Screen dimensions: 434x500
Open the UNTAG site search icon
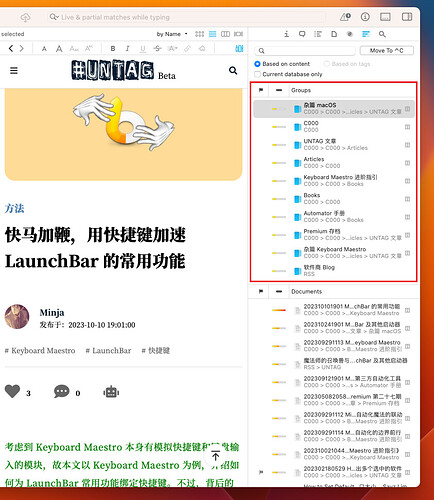pyautogui.click(x=233, y=70)
